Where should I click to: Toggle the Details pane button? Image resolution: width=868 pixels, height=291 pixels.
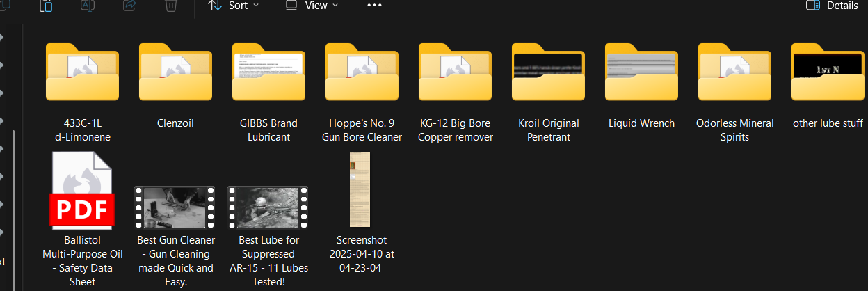pyautogui.click(x=832, y=6)
